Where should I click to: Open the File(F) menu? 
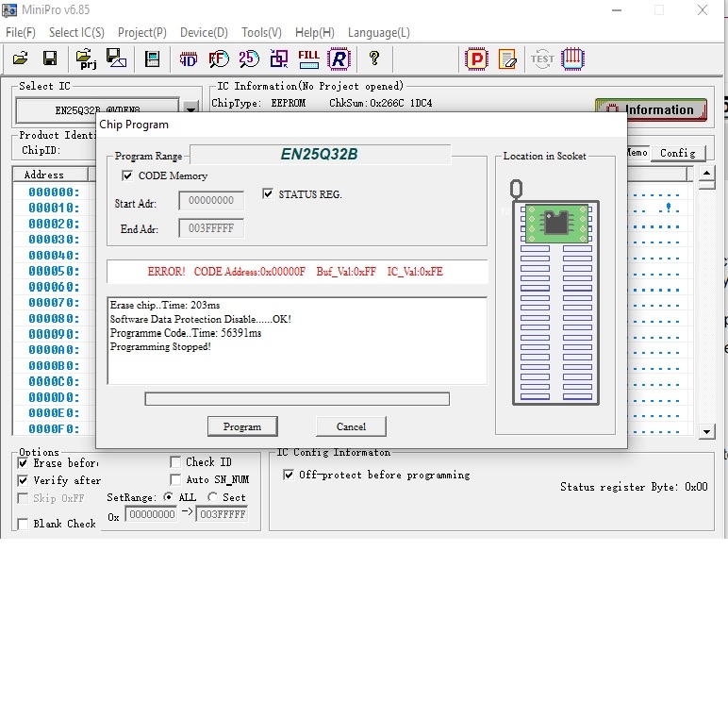21,32
